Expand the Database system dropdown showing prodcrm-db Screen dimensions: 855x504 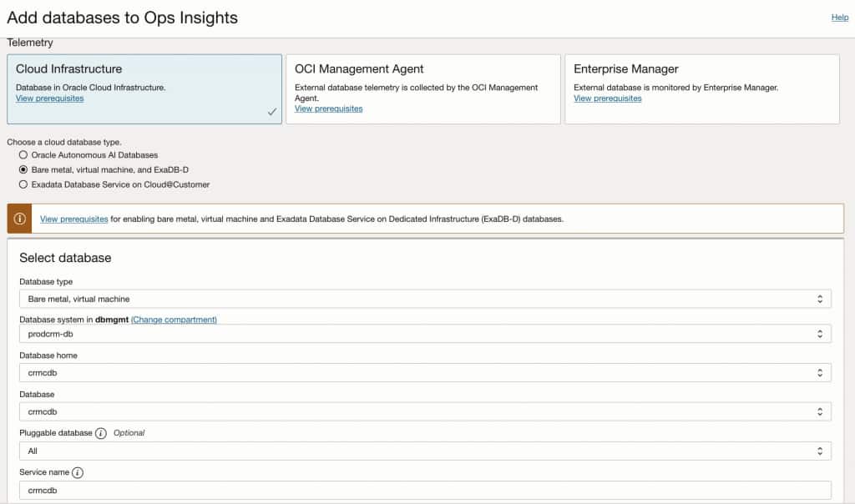(x=425, y=334)
